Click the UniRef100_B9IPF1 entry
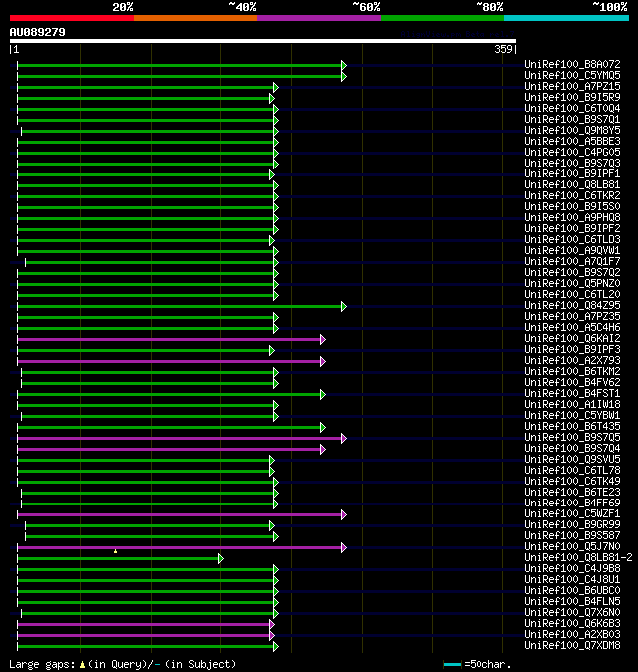Screen dimensions: 638x672 pyautogui.click(x=572, y=173)
